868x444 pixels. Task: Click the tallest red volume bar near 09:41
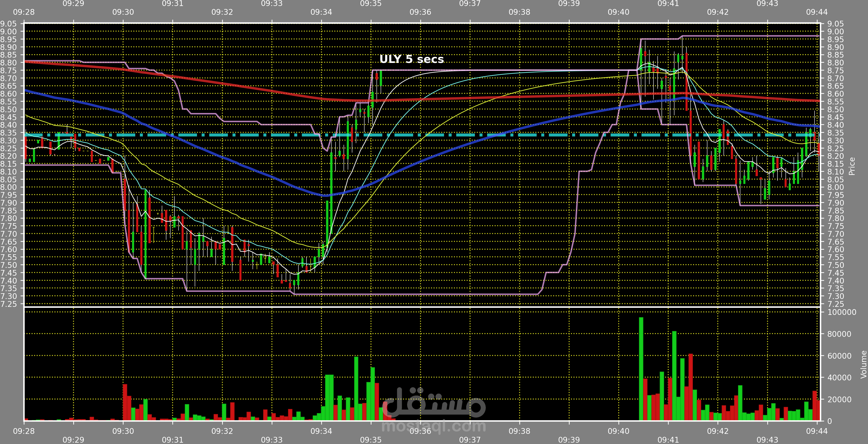690,387
